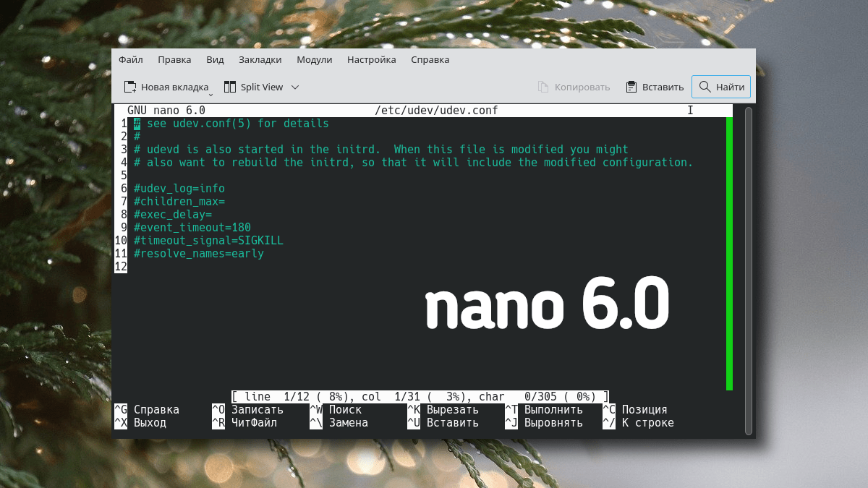
Task: Open the Модули menu
Action: 314,60
